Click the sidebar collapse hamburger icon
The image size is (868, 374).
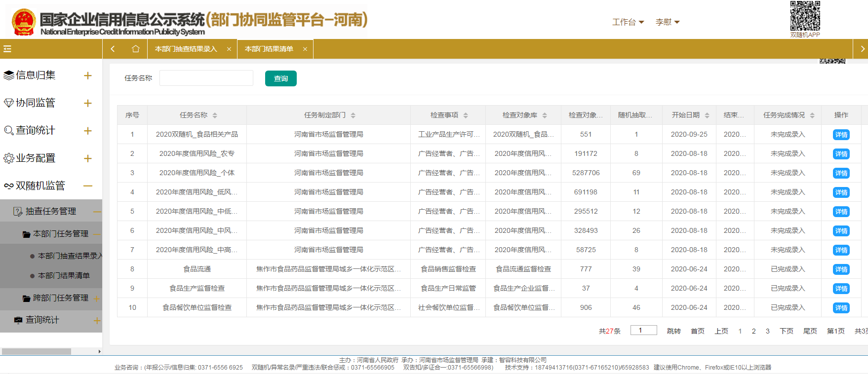click(7, 49)
